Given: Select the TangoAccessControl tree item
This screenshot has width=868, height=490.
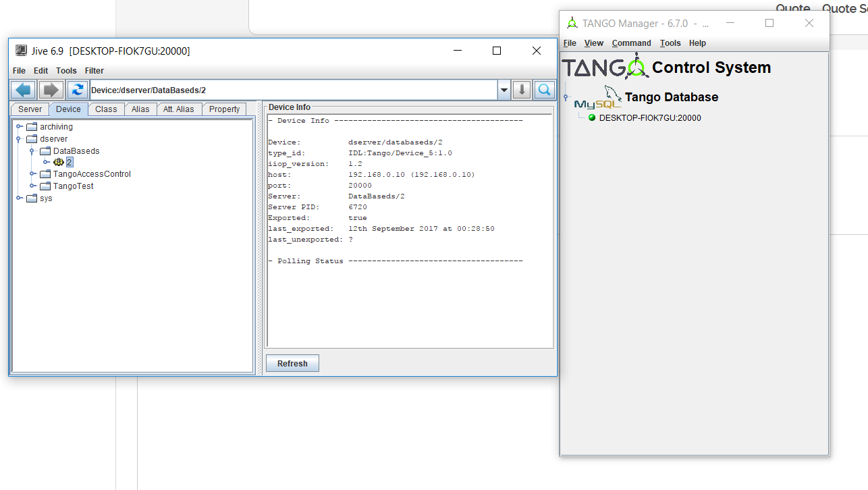Looking at the screenshot, I should click(x=92, y=174).
